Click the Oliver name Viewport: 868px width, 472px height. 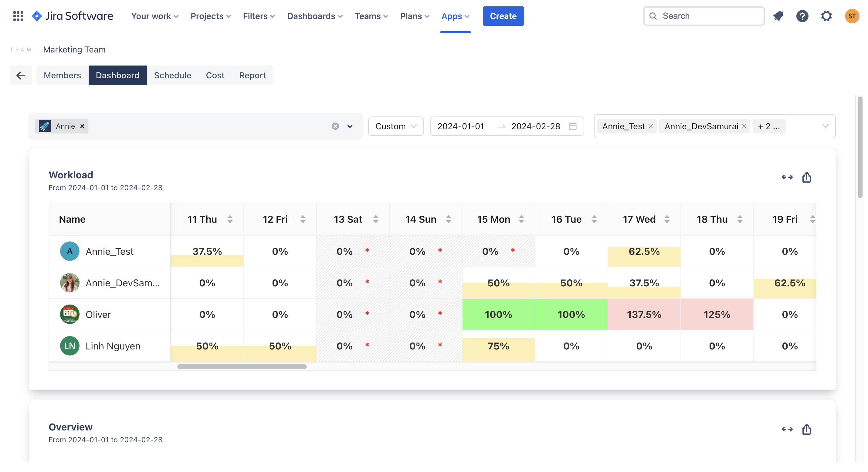pyautogui.click(x=98, y=314)
